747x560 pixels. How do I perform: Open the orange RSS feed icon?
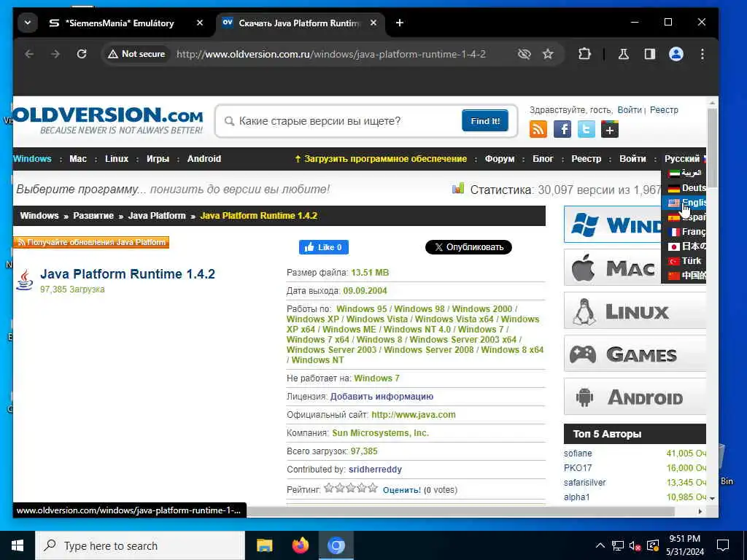538,129
